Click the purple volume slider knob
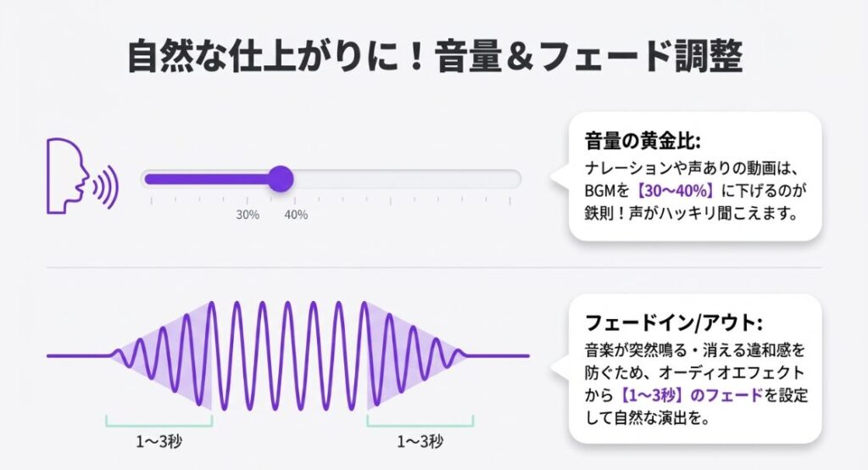The image size is (868, 470). click(280, 179)
